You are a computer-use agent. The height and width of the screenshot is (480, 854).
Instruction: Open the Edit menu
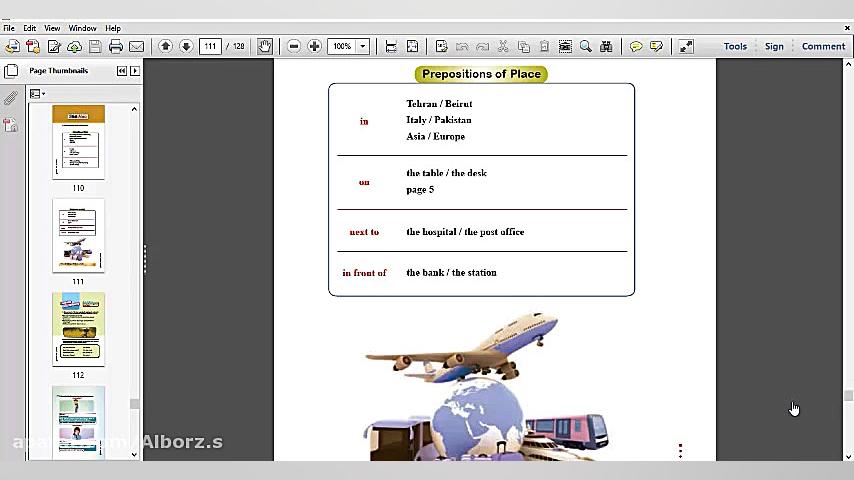[29, 28]
